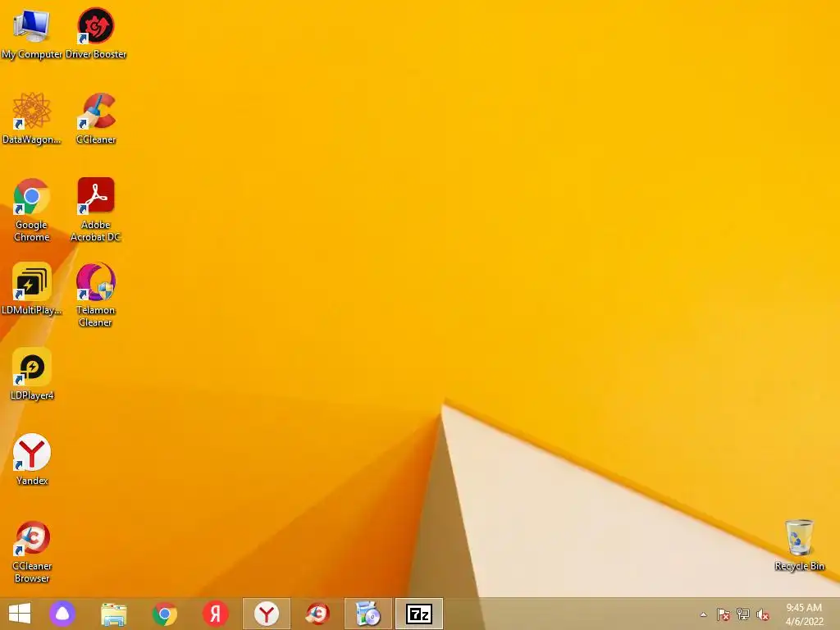Open the Windows Start button
Image resolution: width=840 pixels, height=630 pixels.
click(x=20, y=614)
